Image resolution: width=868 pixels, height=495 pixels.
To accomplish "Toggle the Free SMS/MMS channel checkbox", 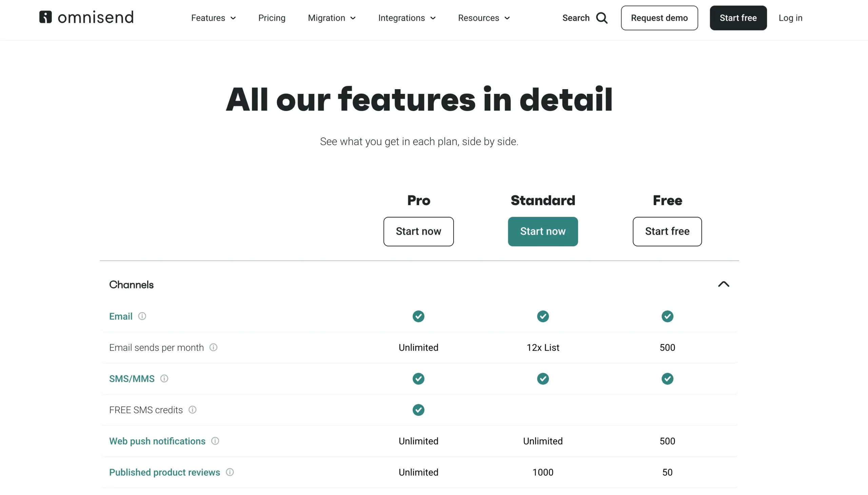I will 667,379.
